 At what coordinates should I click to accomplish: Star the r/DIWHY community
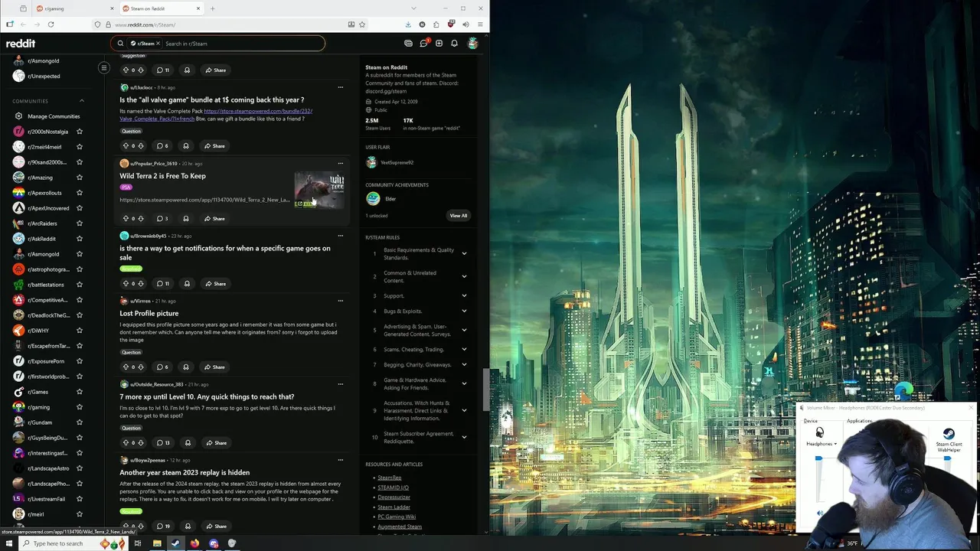(80, 331)
